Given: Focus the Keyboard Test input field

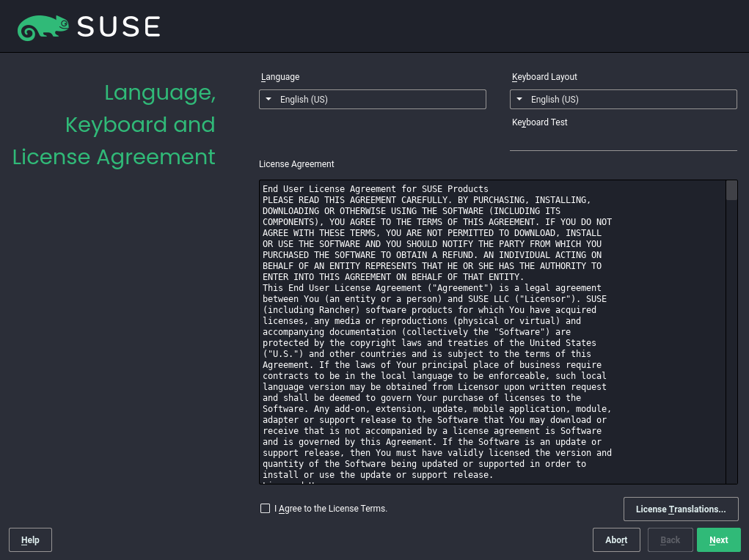Looking at the screenshot, I should [623, 141].
